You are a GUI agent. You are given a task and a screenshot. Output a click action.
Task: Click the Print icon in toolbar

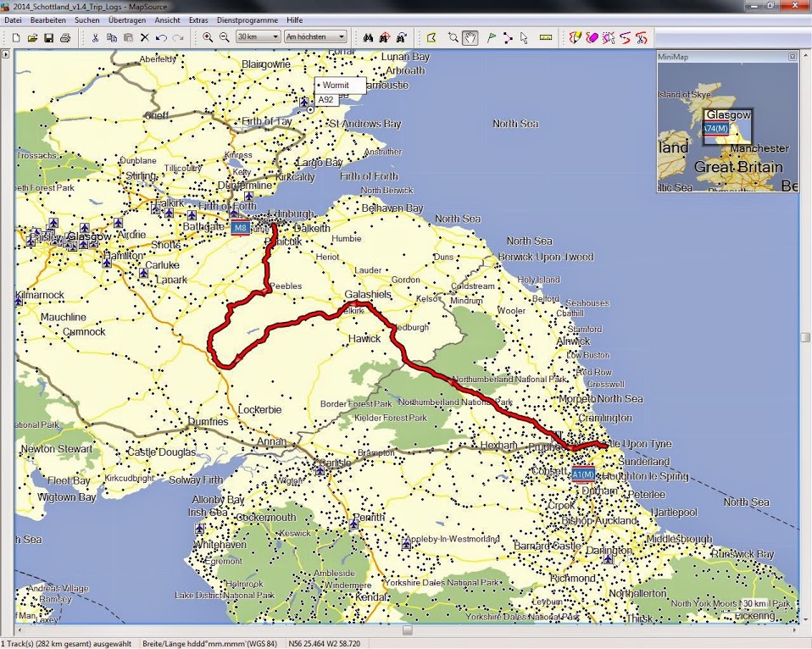[x=65, y=37]
